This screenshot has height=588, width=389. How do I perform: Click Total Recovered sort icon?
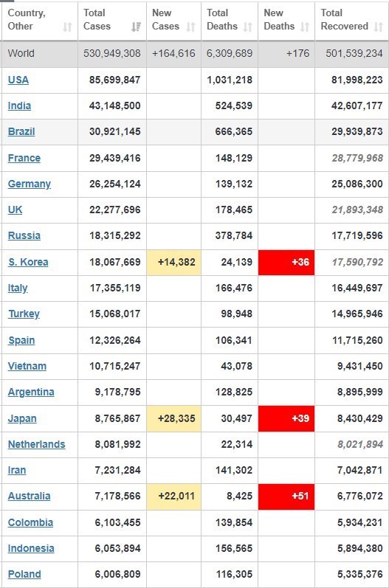[379, 27]
